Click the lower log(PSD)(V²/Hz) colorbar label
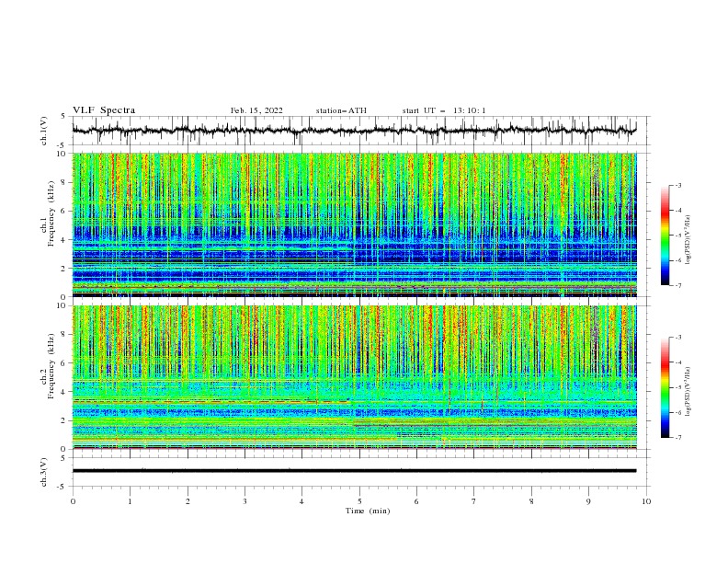 point(688,391)
